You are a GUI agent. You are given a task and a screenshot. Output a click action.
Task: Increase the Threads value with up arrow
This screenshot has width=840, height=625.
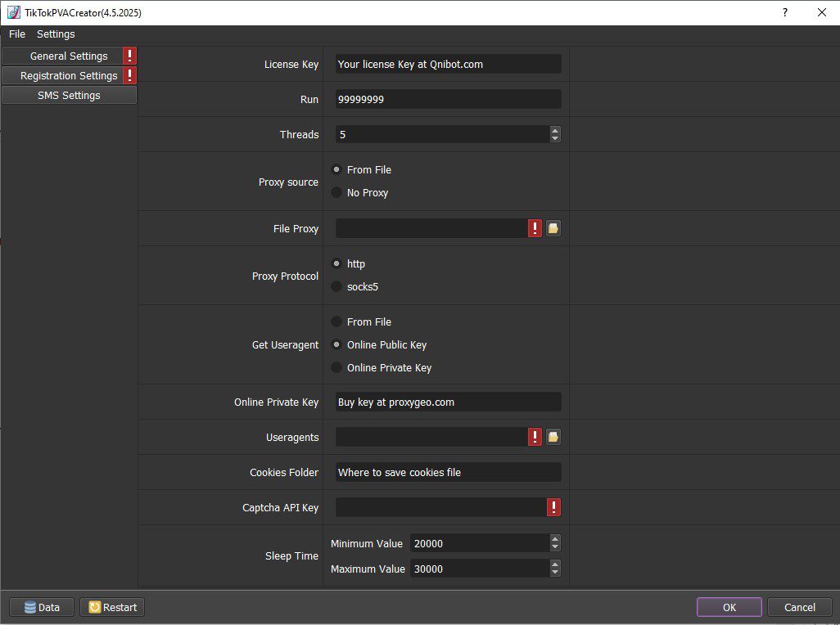point(555,130)
